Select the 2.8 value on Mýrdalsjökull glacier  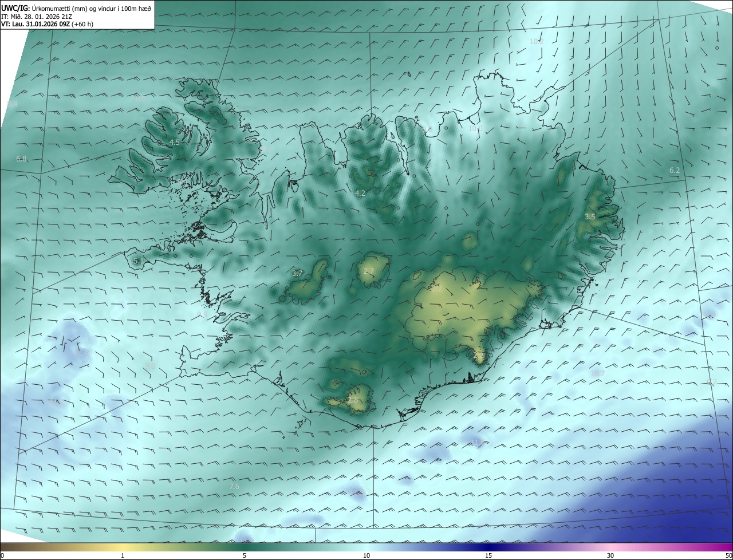pyautogui.click(x=353, y=400)
